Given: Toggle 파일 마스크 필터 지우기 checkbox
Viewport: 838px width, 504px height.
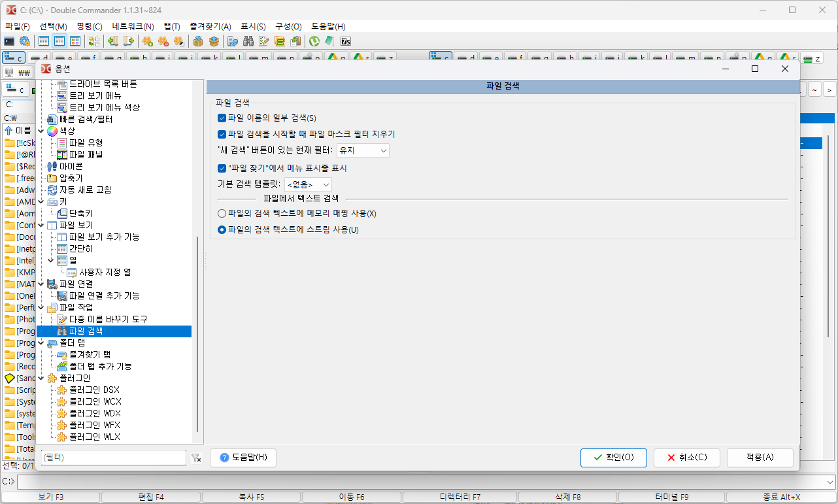Looking at the screenshot, I should tap(222, 134).
